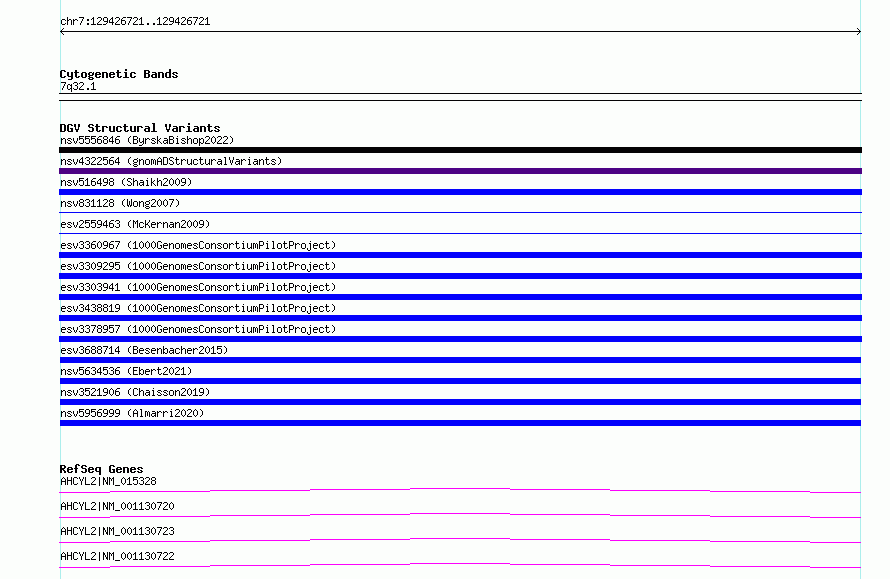This screenshot has width=890, height=579.
Task: Open variant esv3309295 from 1000GenomesConsortiumPilotProject
Action: pyautogui.click(x=198, y=266)
